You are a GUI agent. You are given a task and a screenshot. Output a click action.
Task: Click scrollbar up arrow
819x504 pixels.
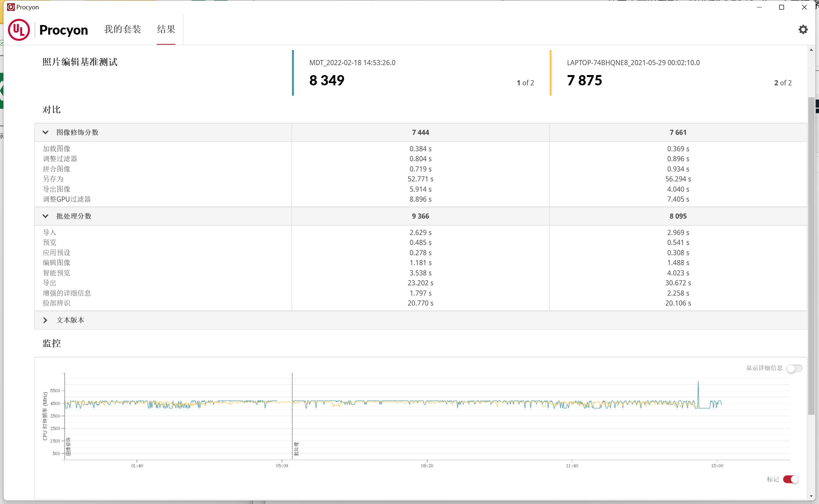811,50
